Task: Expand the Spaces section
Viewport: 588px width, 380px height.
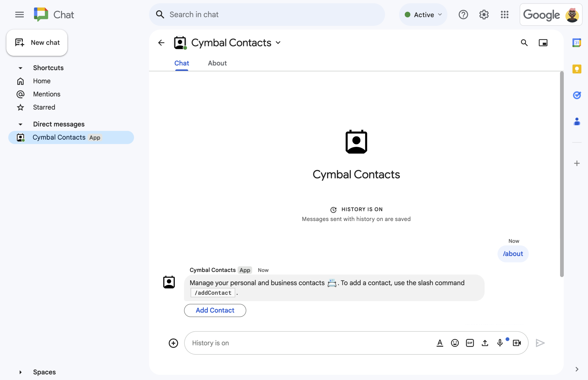Action: tap(21, 372)
